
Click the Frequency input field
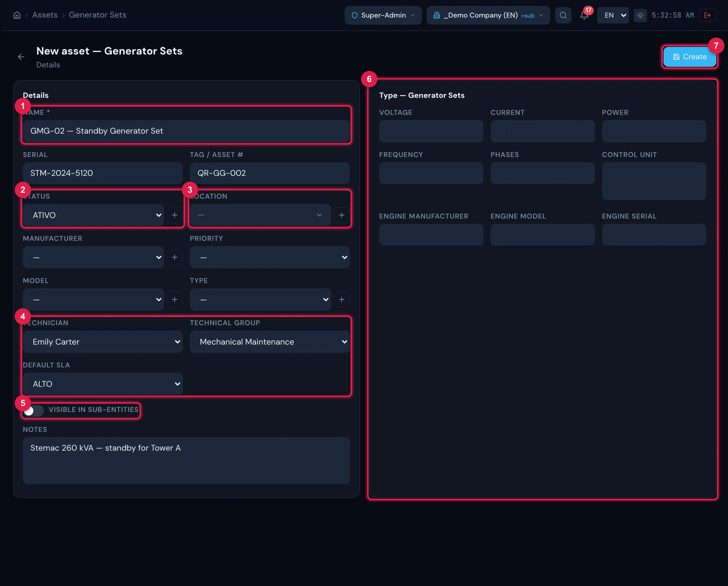point(431,173)
